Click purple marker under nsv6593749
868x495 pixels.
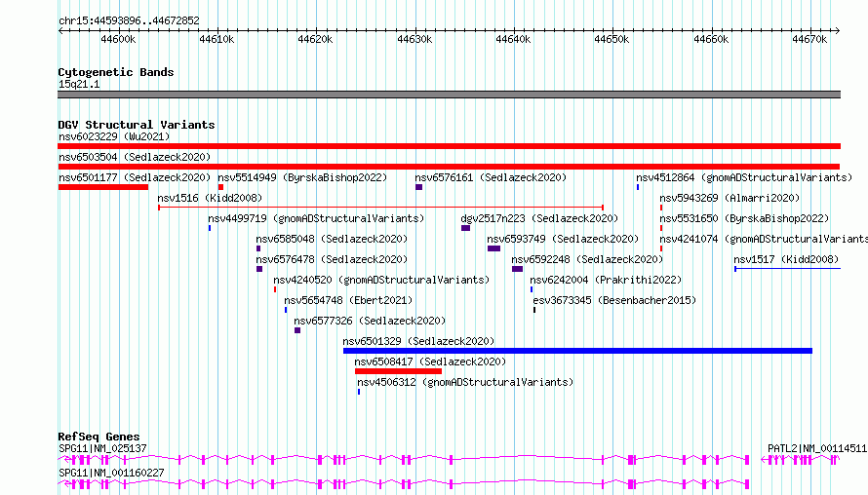[493, 248]
